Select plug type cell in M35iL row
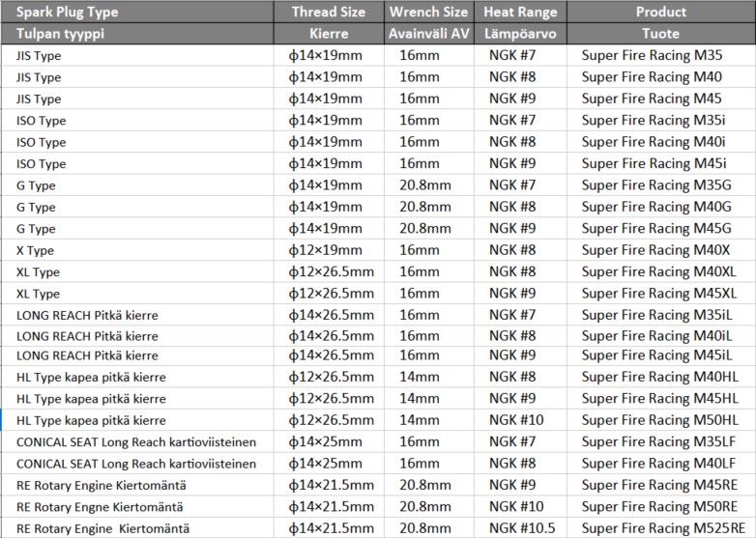Viewport: 756px width, 538px height. [137, 315]
